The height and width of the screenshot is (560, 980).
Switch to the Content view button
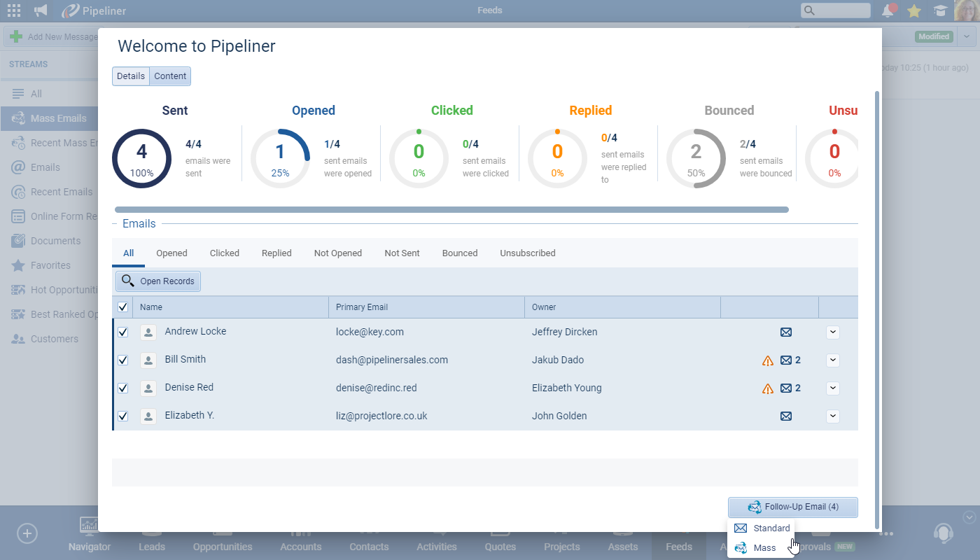click(x=170, y=76)
